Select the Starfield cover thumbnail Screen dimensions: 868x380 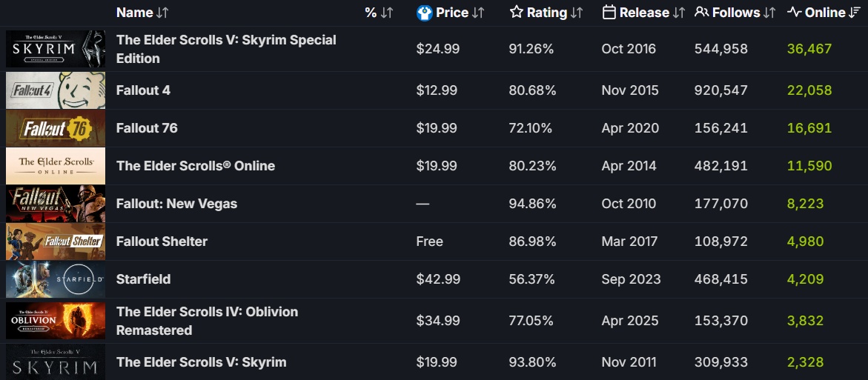click(x=56, y=279)
